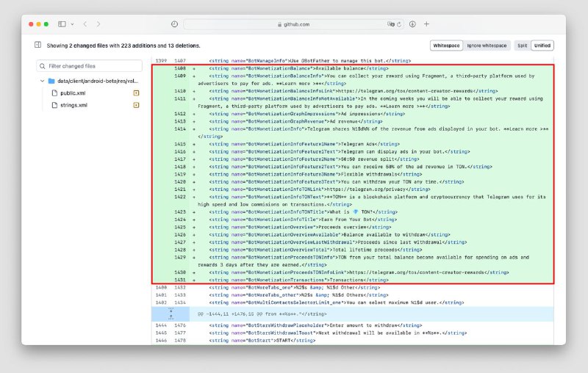This screenshot has width=588, height=373.
Task: Click the Safari sidebar toggle icon
Action: (62, 24)
